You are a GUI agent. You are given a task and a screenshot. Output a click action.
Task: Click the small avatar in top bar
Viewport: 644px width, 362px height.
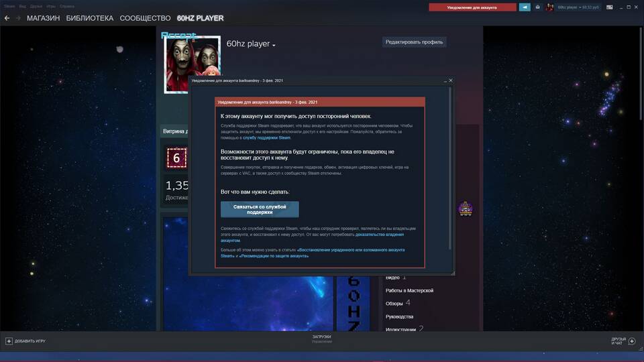pos(549,7)
